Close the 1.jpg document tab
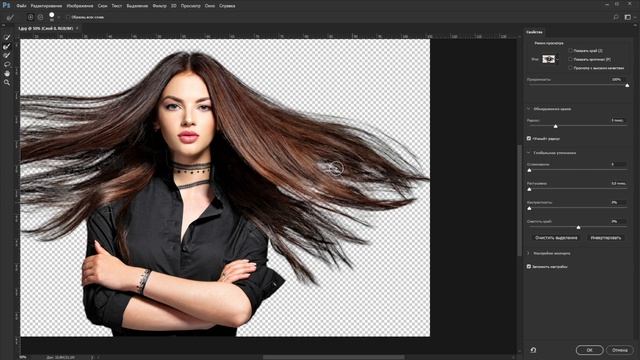640x360 pixels. click(x=77, y=28)
